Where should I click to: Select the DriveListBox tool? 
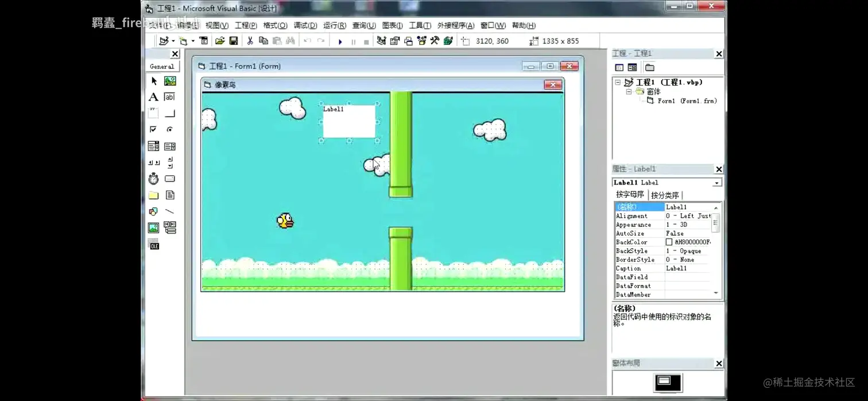click(170, 179)
